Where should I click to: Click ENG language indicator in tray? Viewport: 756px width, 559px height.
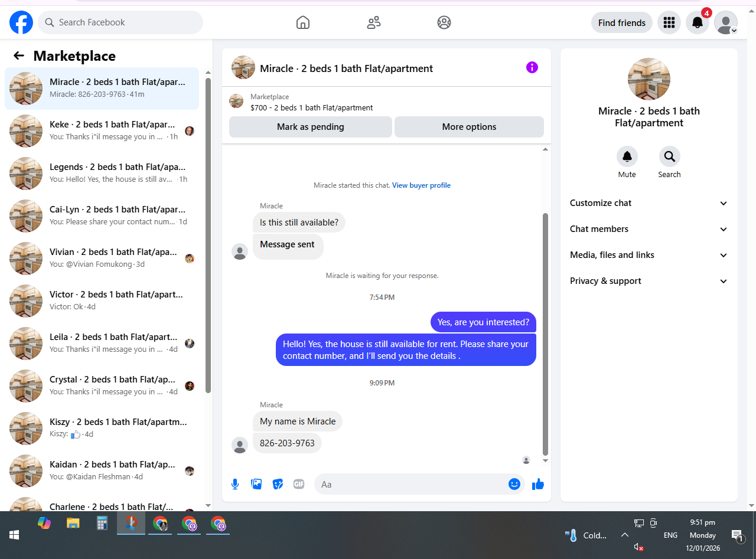coord(670,535)
